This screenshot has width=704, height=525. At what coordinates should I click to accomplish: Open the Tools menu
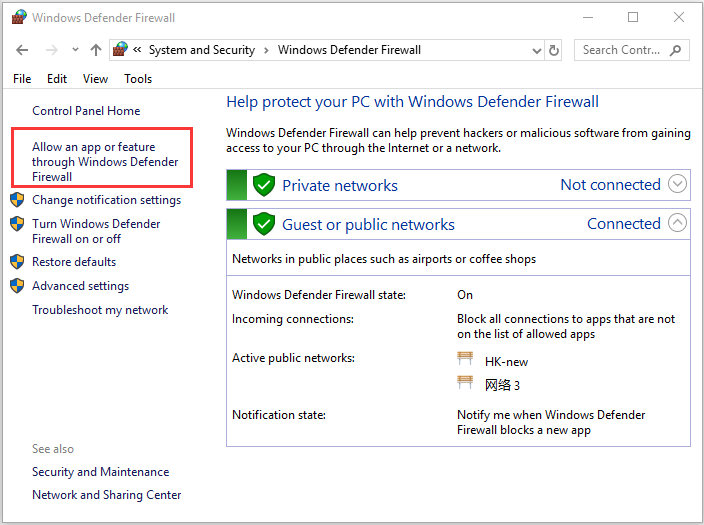pos(138,79)
